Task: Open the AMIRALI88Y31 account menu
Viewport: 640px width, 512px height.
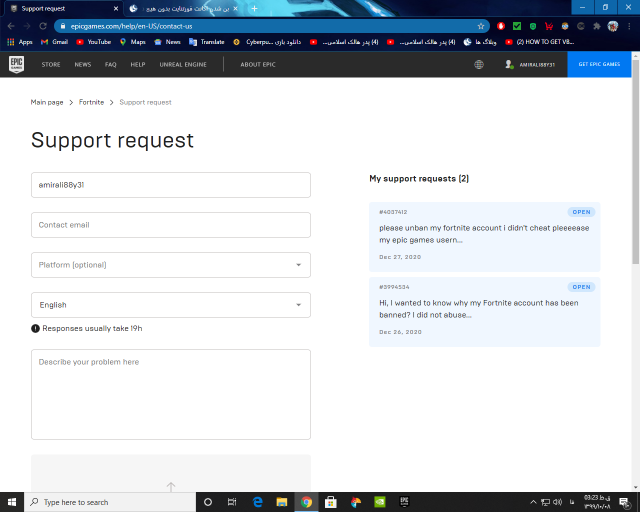Action: pyautogui.click(x=530, y=65)
